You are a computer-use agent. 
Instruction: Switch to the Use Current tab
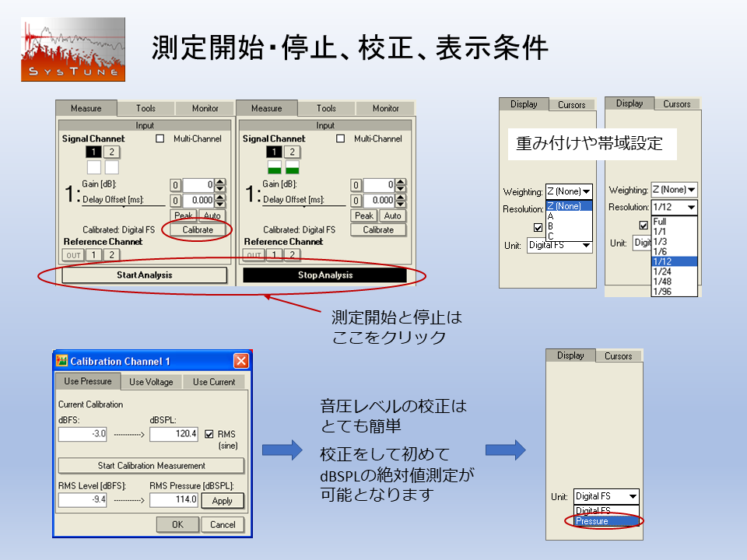point(214,382)
